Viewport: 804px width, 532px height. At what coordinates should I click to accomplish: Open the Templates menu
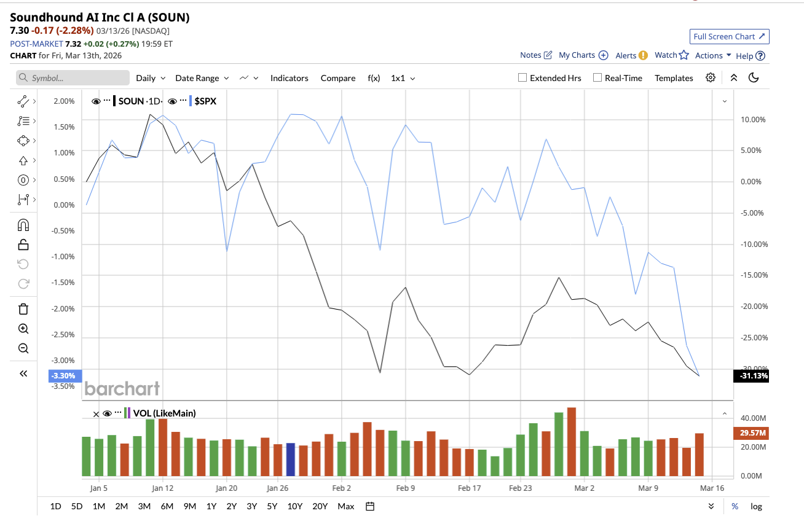coord(674,78)
